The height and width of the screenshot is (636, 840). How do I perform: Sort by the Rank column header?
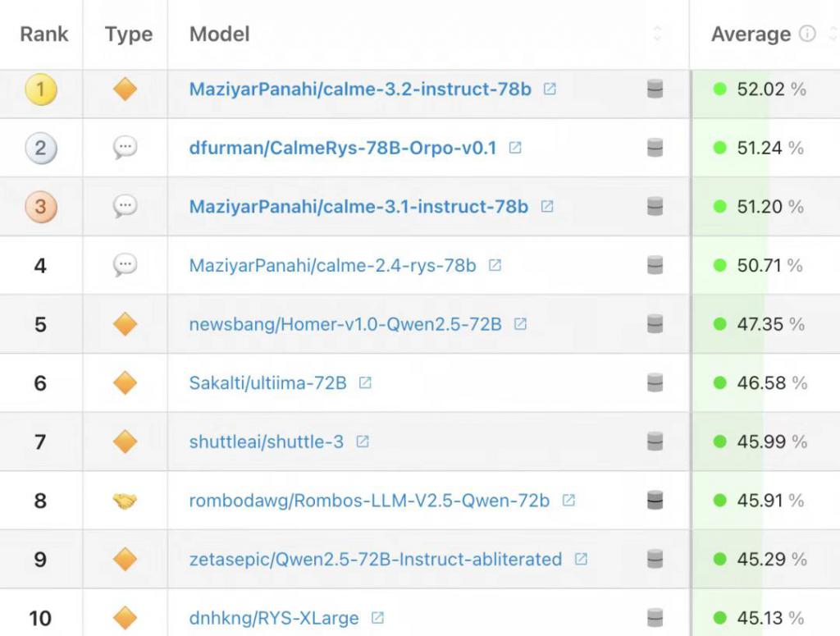point(44,34)
